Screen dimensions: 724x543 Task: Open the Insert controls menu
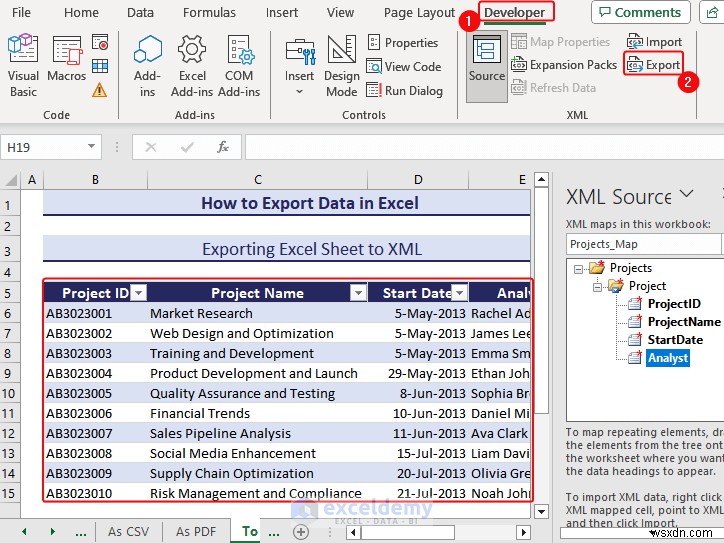coord(299,65)
